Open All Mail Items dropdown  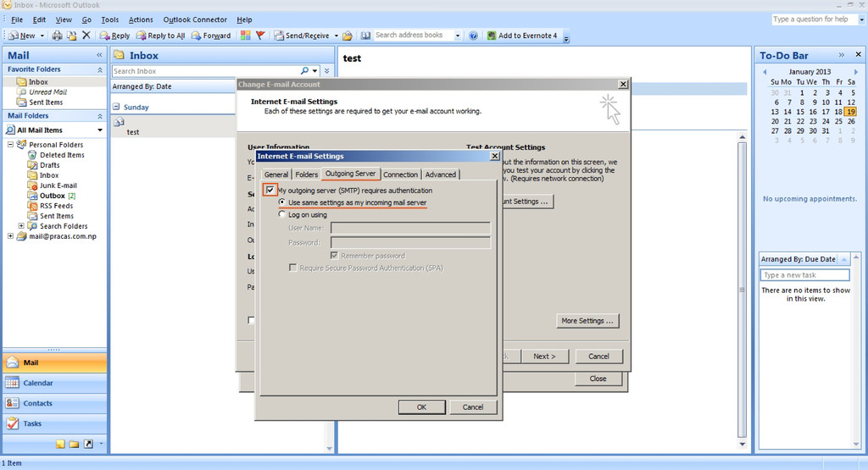100,130
